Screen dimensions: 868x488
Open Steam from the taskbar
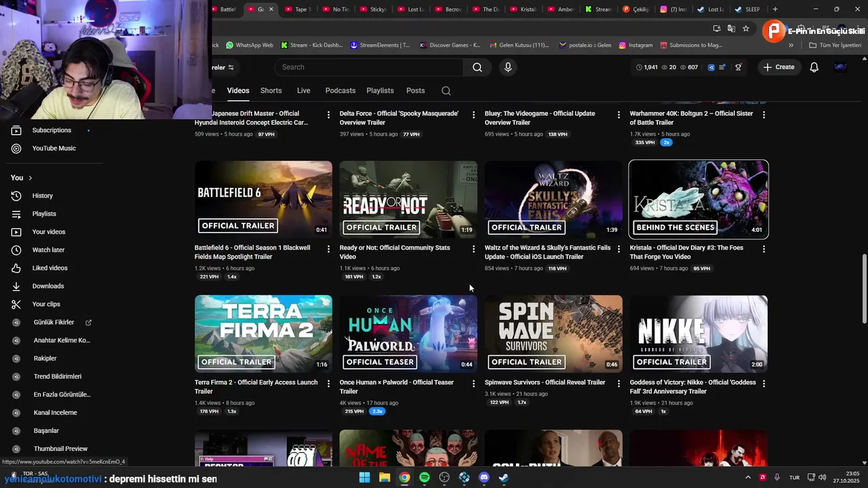504,477
